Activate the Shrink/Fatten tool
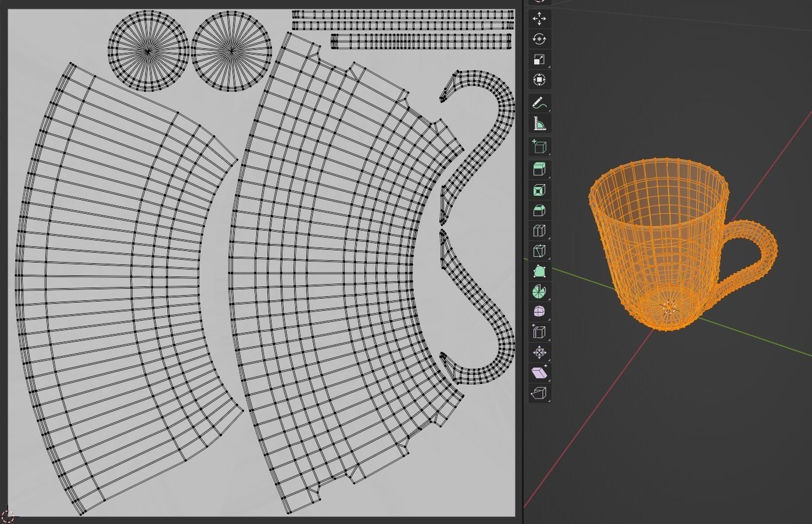 point(539,353)
